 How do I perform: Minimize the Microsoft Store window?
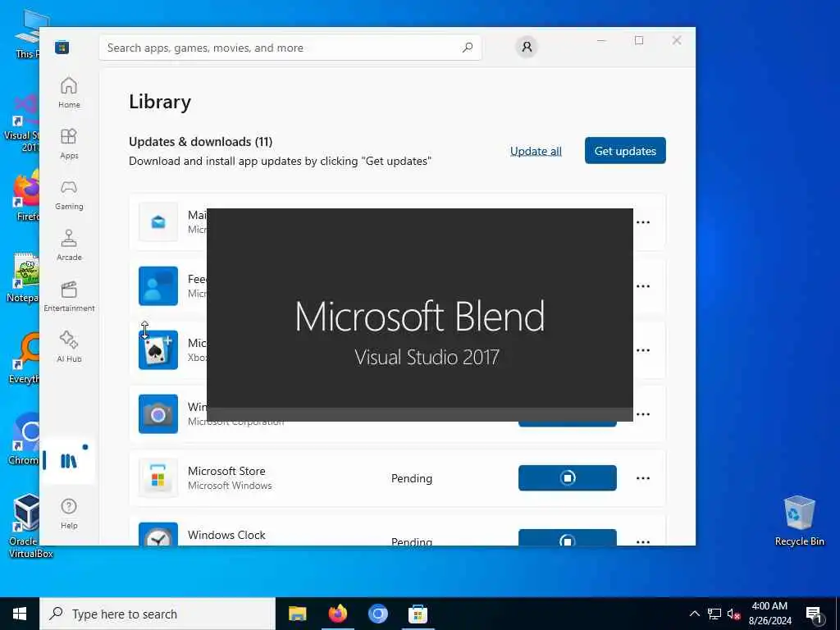[601, 40]
